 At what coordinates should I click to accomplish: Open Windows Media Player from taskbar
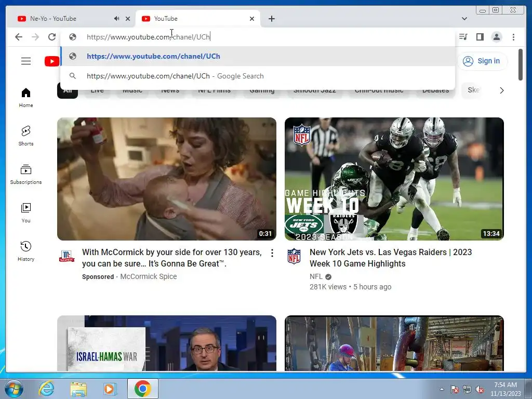pyautogui.click(x=109, y=389)
